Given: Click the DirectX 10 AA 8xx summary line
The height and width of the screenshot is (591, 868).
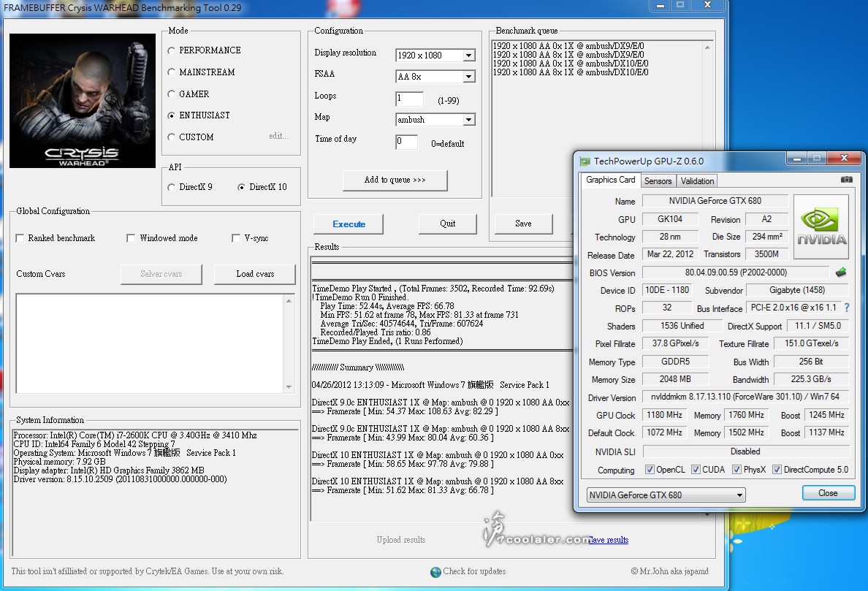Looking at the screenshot, I should [438, 481].
